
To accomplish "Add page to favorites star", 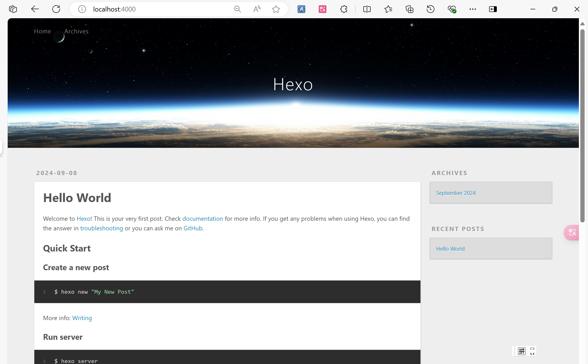I will click(x=276, y=9).
